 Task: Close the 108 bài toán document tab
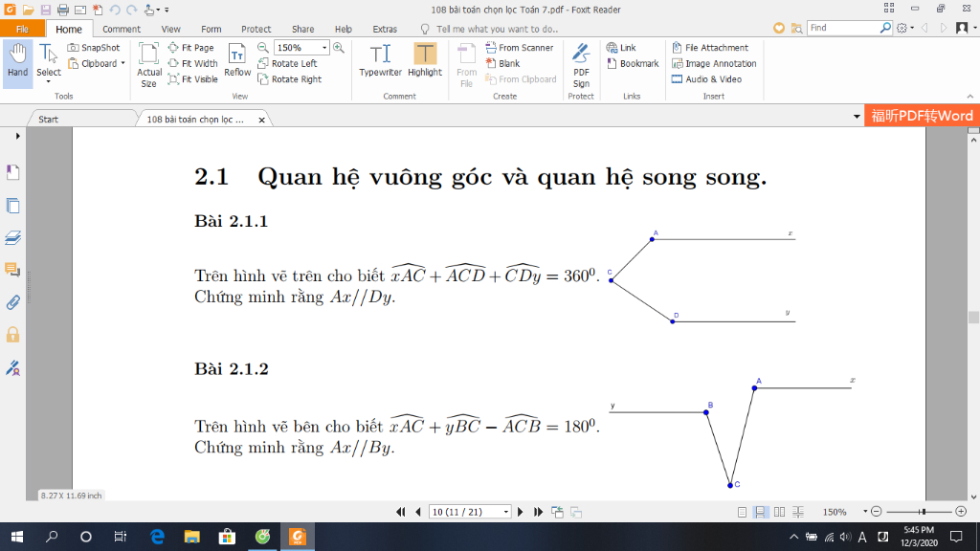pyautogui.click(x=262, y=120)
